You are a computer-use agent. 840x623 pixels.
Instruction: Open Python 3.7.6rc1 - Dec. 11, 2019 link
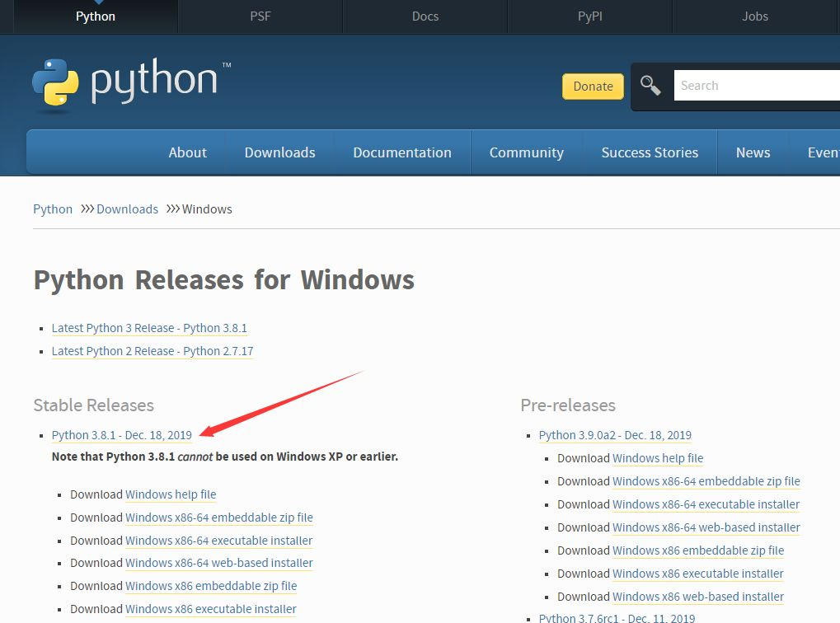click(x=617, y=617)
